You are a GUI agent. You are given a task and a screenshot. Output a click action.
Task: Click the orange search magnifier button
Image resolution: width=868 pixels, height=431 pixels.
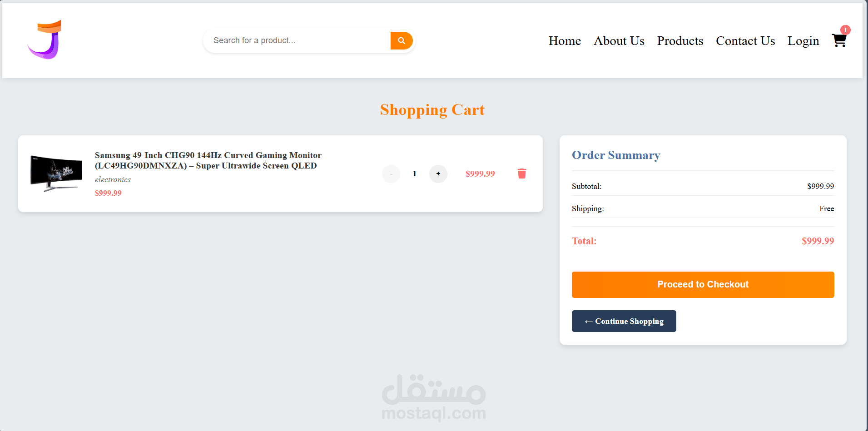(402, 40)
